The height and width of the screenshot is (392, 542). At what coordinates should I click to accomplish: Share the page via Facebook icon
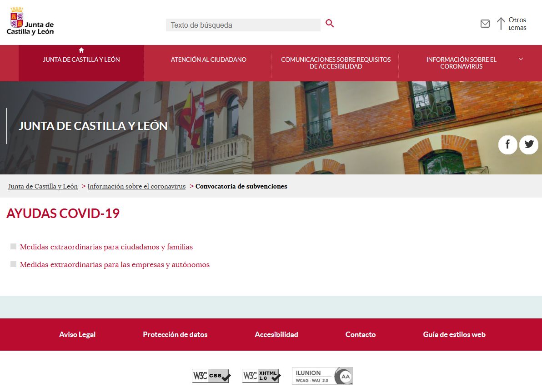click(507, 144)
